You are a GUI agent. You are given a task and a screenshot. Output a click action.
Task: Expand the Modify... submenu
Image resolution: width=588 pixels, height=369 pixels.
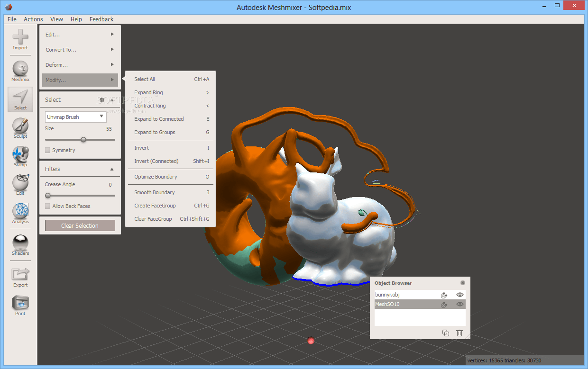click(x=80, y=80)
